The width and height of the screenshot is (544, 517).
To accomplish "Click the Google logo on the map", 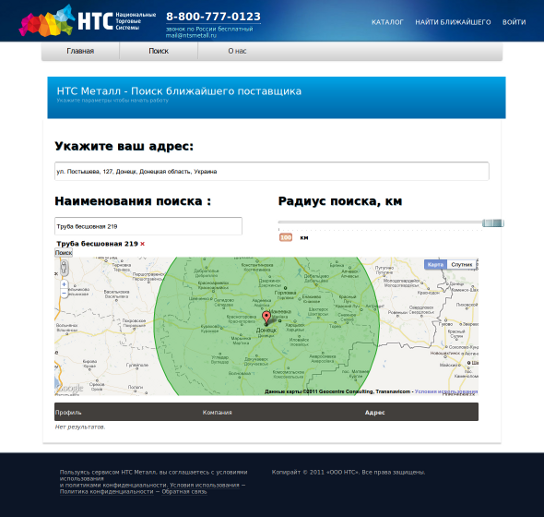I will pos(69,388).
